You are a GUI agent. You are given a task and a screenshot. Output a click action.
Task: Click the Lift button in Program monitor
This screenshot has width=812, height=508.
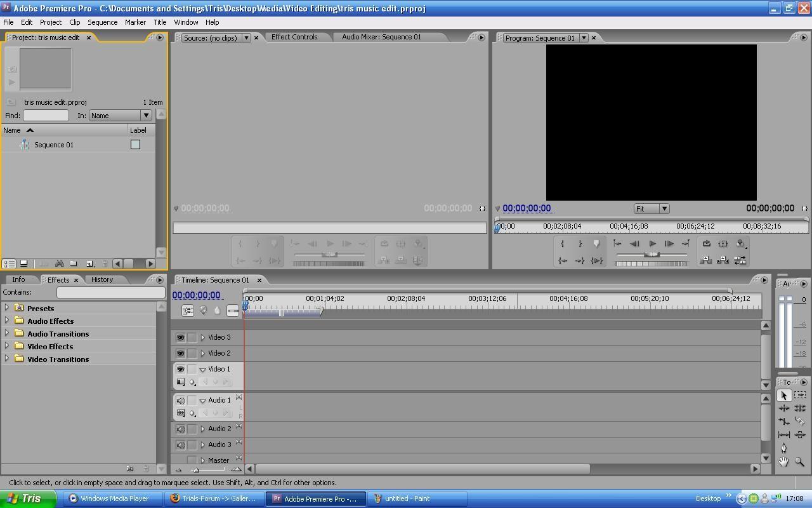(706, 260)
